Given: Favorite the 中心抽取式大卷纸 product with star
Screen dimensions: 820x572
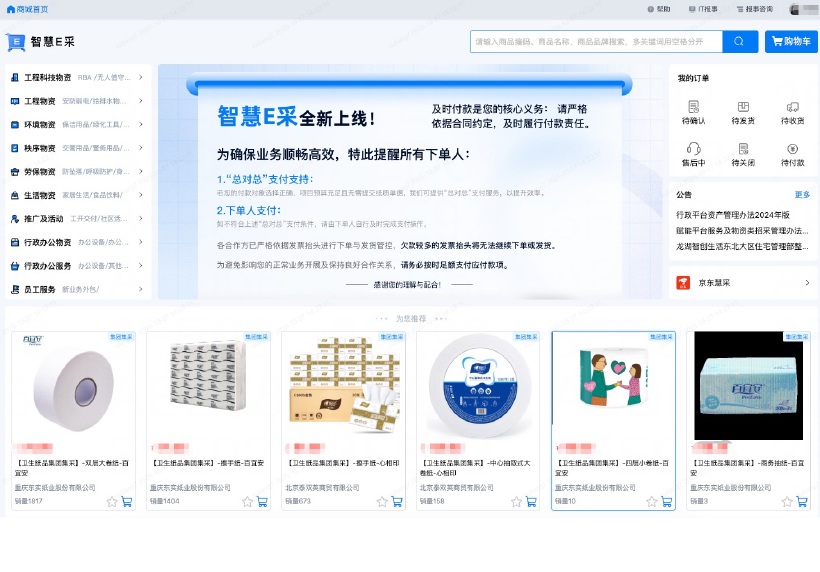Looking at the screenshot, I should click(516, 501).
